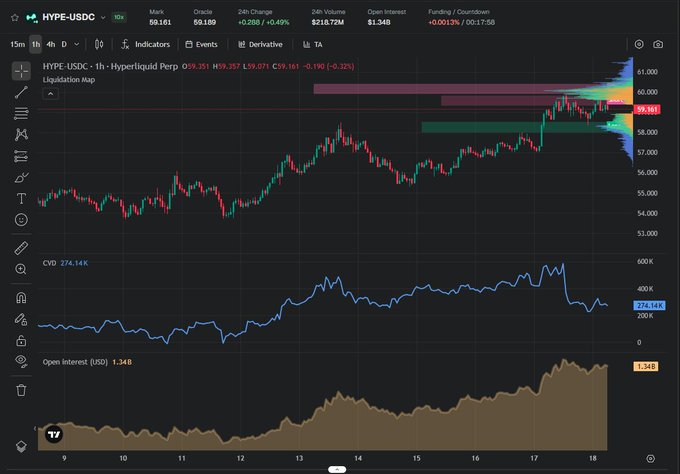Star HYPE-USDC as favorite
680x474 pixels.
(15, 18)
